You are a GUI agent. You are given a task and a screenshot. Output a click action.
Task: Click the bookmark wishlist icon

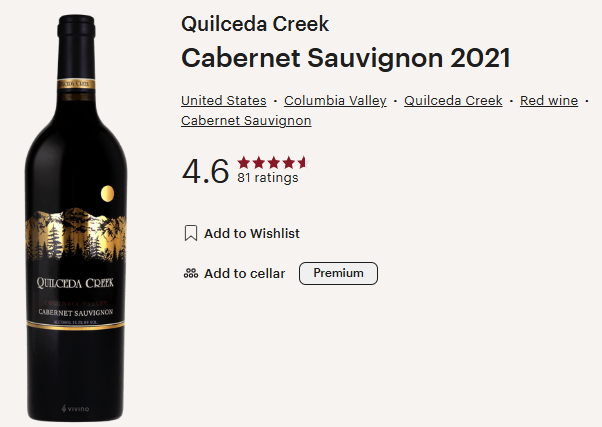tap(191, 233)
